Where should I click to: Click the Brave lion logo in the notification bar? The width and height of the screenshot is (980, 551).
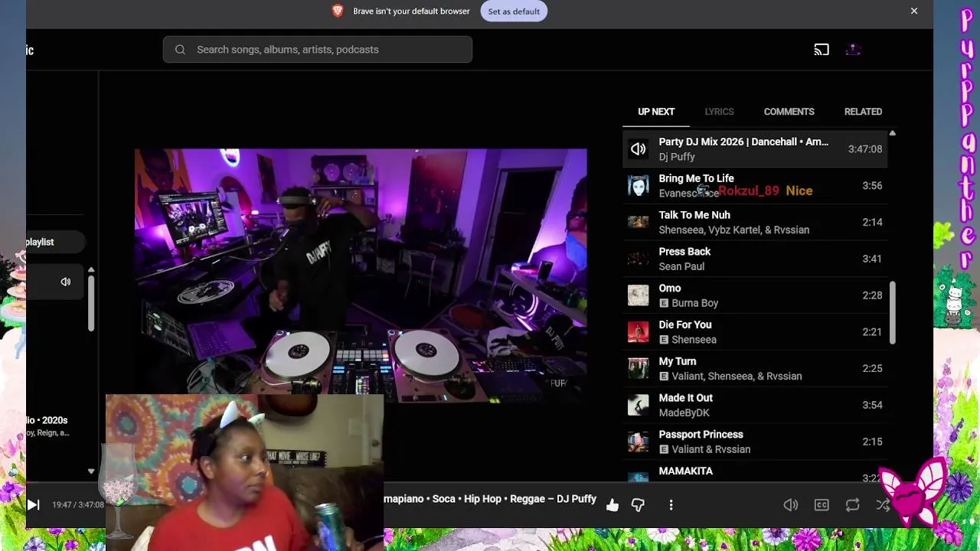tap(338, 11)
